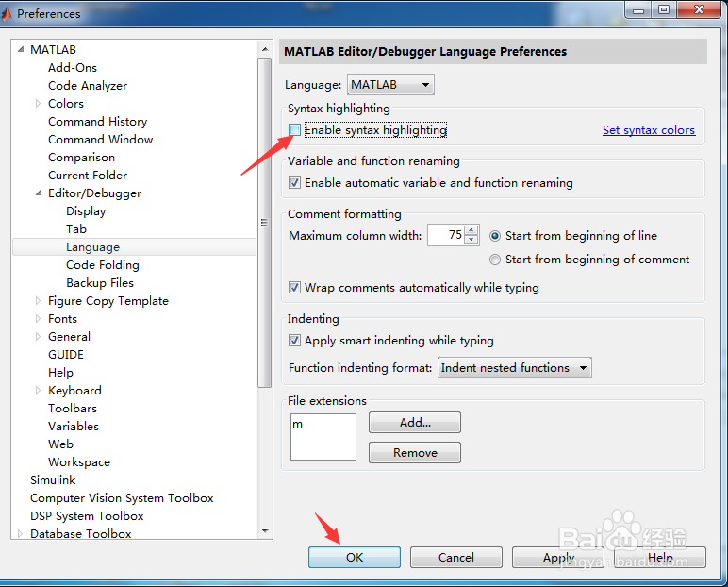Click the OK button
This screenshot has height=587, width=728.
click(355, 557)
